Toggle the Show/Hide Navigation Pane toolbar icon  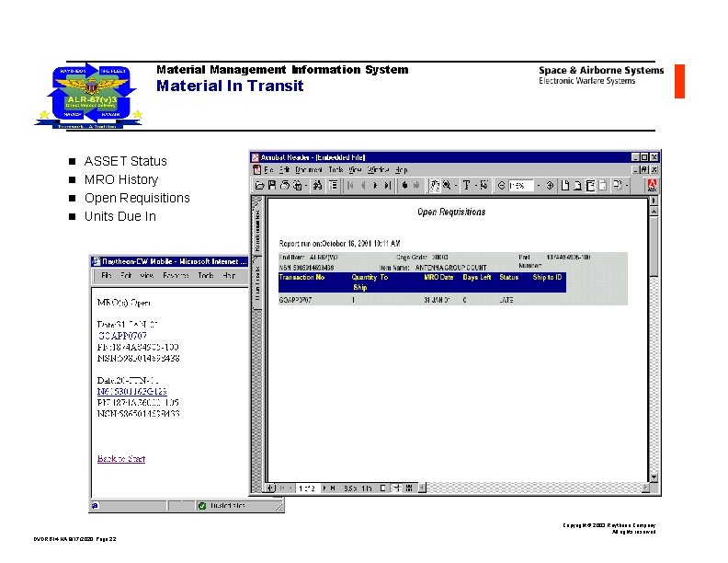point(334,185)
